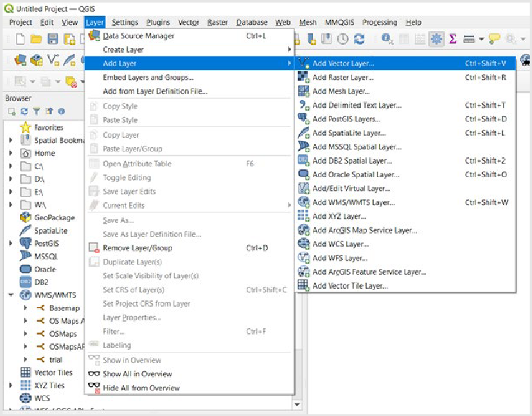Image resolution: width=532 pixels, height=416 pixels.
Task: Choose Add from Layer Definition File
Action: (190, 91)
